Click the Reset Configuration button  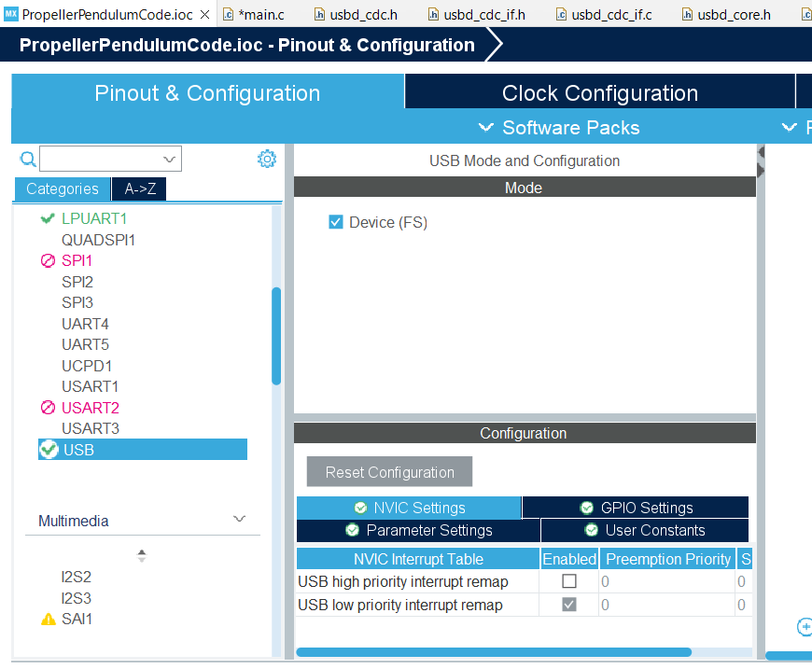click(x=389, y=471)
